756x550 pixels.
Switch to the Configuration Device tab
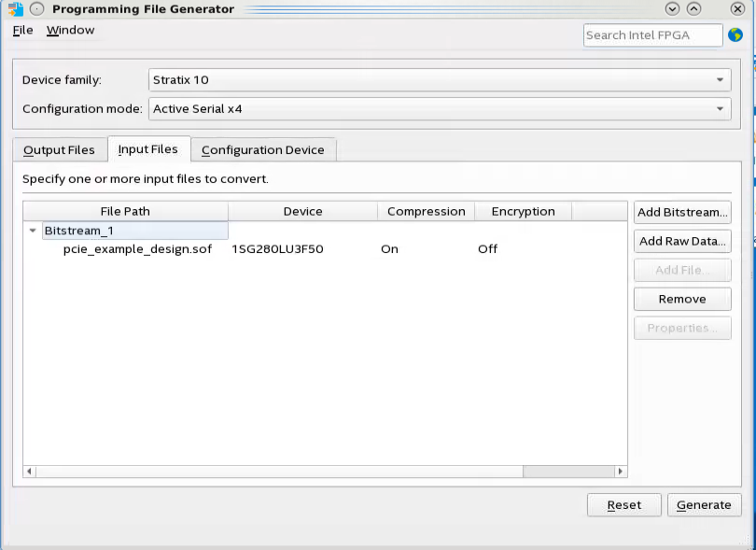point(263,150)
